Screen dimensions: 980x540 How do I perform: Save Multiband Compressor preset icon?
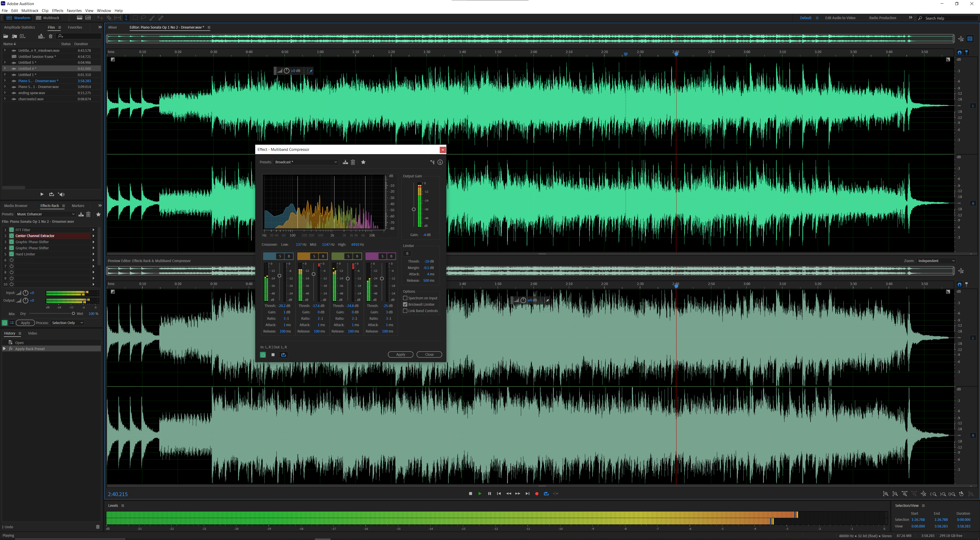click(x=345, y=162)
